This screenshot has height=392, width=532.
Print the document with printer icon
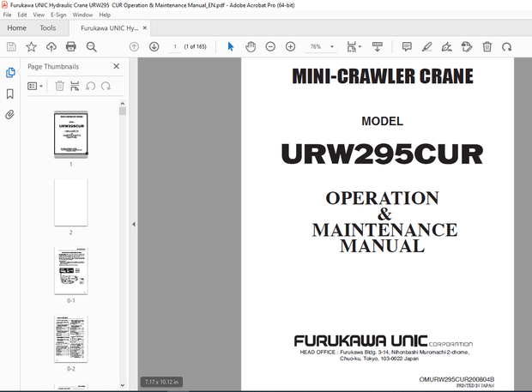(71, 47)
